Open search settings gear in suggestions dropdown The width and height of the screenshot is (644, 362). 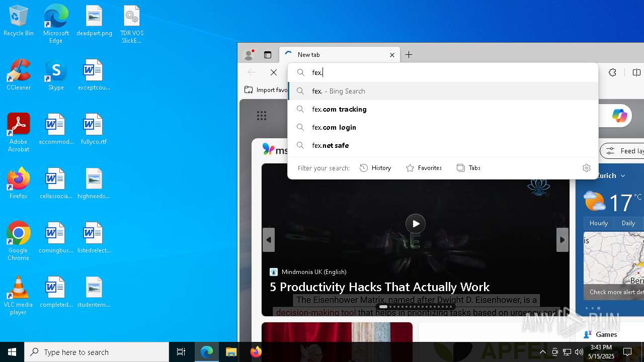click(586, 168)
